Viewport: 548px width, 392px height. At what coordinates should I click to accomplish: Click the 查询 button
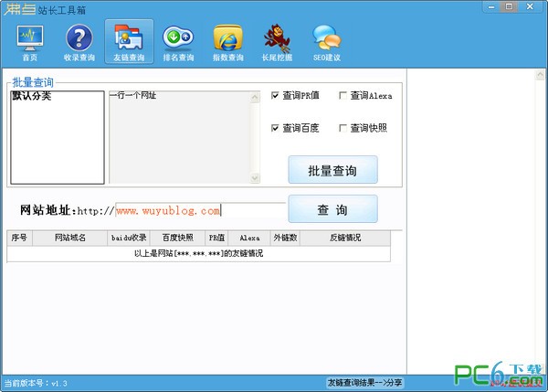pyautogui.click(x=332, y=209)
